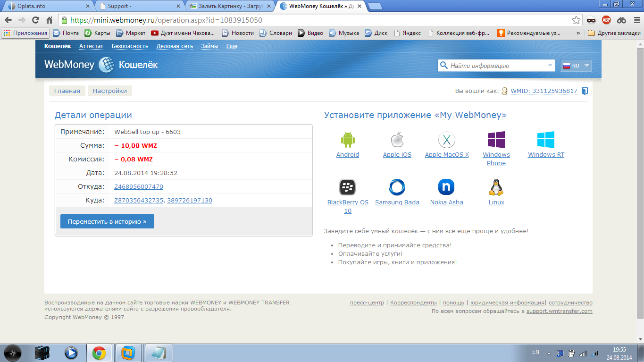Open the Маркет bookmark

(131, 33)
